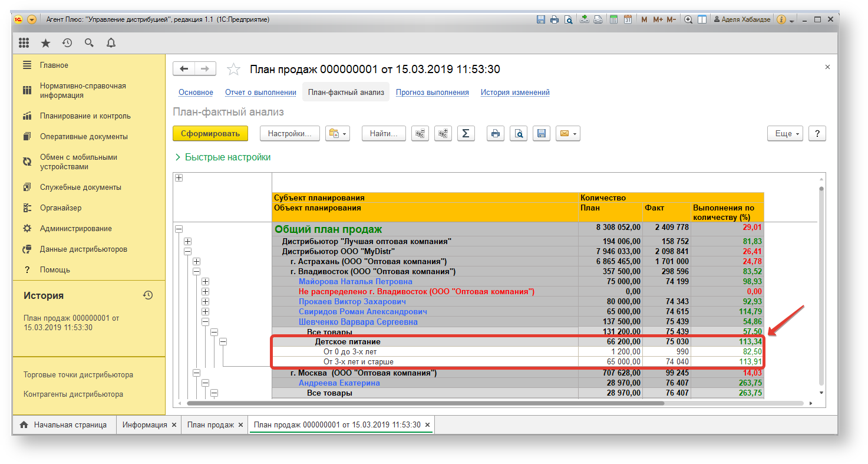This screenshot has height=464, width=868.
Task: Collapse the г. Владивосток row
Action: click(x=197, y=271)
